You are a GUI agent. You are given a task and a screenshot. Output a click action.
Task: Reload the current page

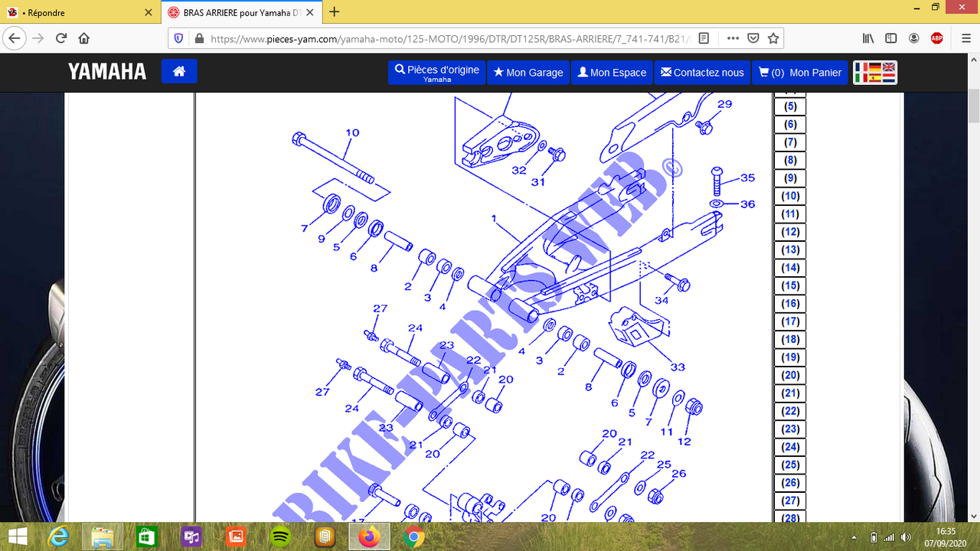point(61,38)
